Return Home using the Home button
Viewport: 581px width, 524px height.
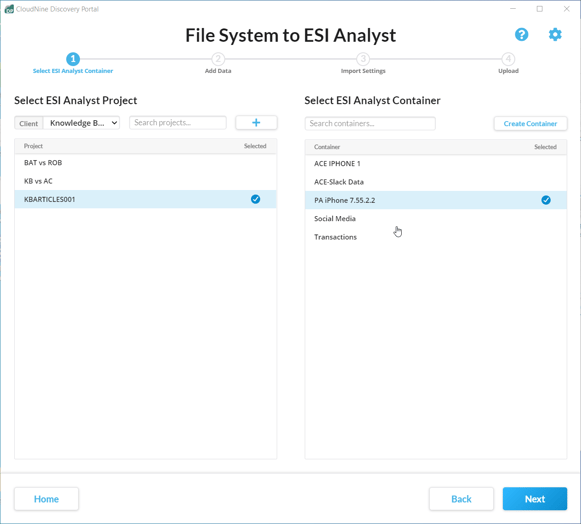(46, 499)
